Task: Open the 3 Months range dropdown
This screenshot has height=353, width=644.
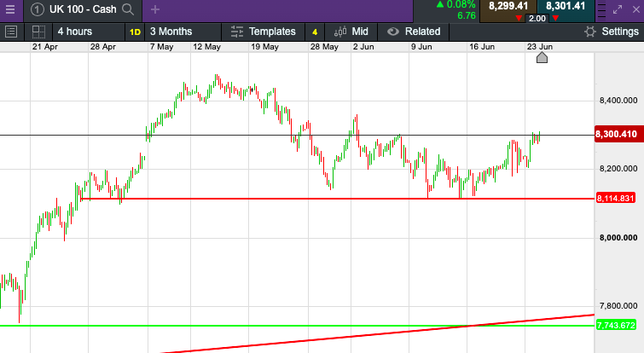Action: pos(176,32)
